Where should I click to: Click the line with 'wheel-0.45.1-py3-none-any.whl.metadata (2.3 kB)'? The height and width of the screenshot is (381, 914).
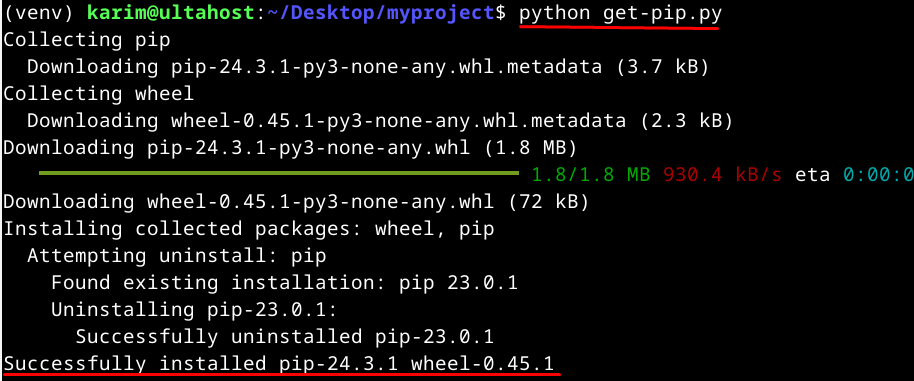pos(379,121)
